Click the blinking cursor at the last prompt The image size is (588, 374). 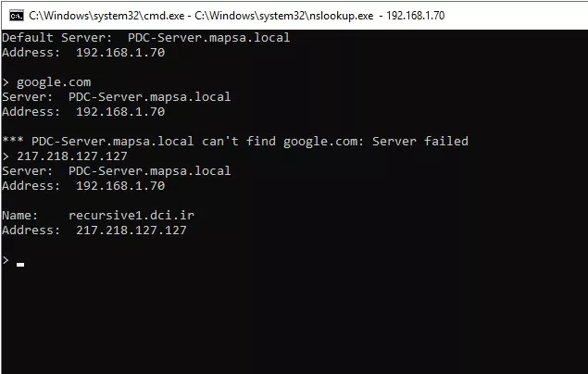[20, 265]
